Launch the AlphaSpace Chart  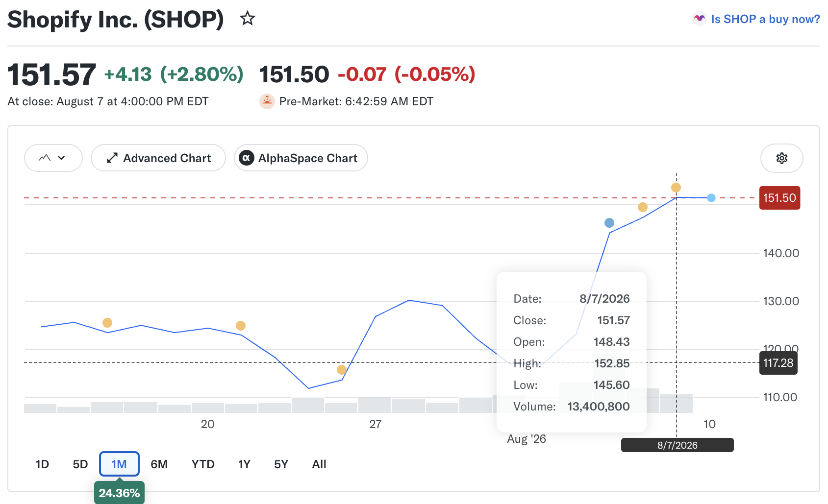(301, 158)
